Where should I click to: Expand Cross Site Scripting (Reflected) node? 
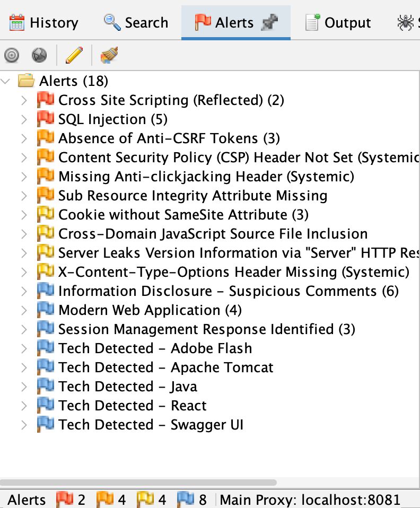[x=24, y=100]
